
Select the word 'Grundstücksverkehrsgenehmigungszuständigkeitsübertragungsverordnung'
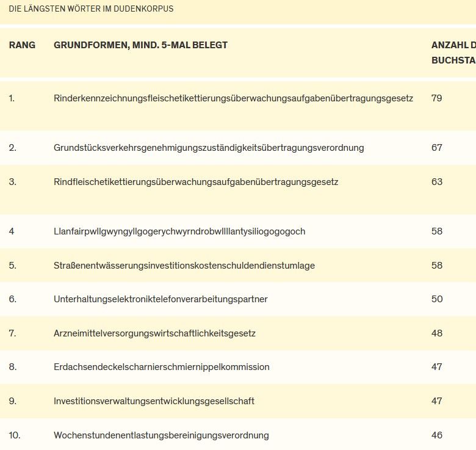[x=209, y=148]
